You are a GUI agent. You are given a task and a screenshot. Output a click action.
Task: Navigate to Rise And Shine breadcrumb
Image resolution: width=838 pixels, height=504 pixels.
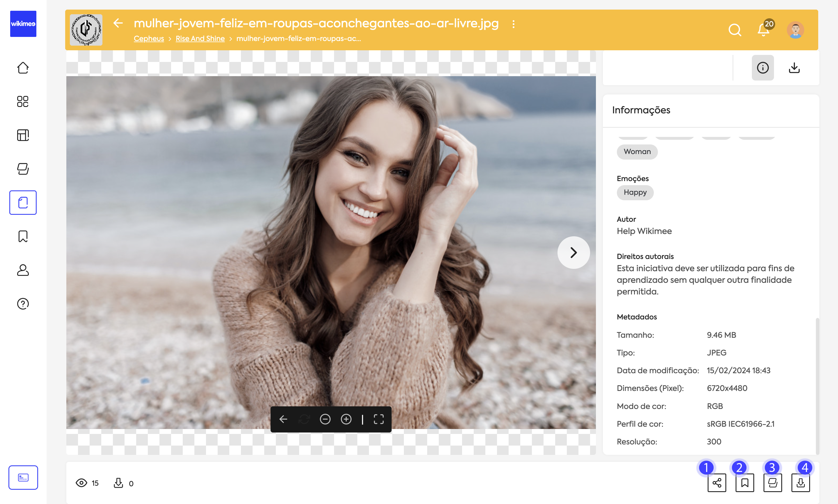[x=200, y=38]
